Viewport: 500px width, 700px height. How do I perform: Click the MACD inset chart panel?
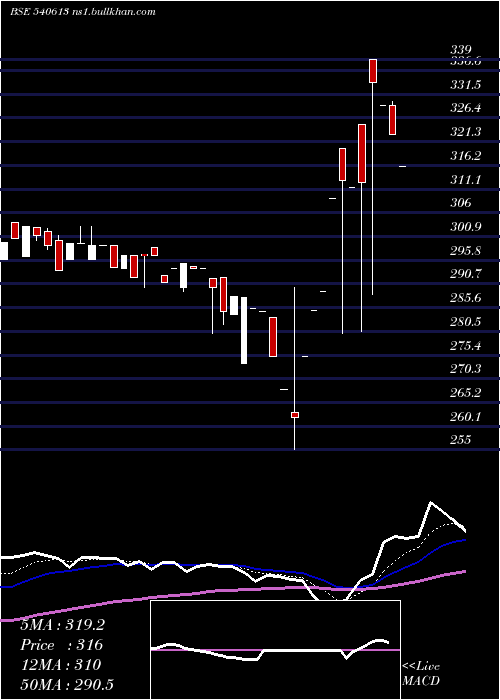[275, 650]
